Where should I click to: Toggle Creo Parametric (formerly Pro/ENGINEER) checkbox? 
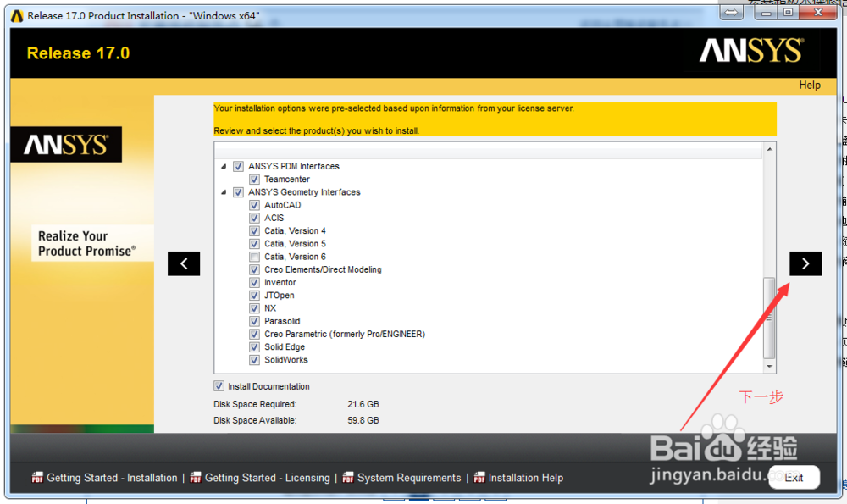tap(254, 335)
